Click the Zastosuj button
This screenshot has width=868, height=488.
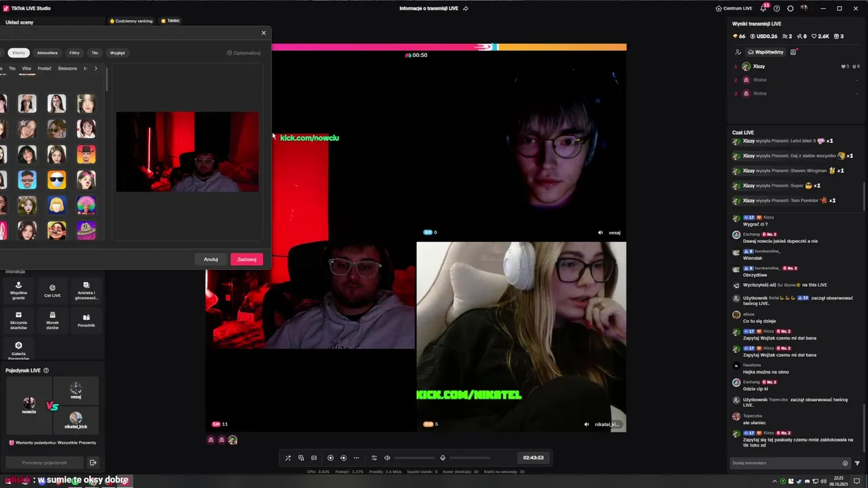coord(247,259)
